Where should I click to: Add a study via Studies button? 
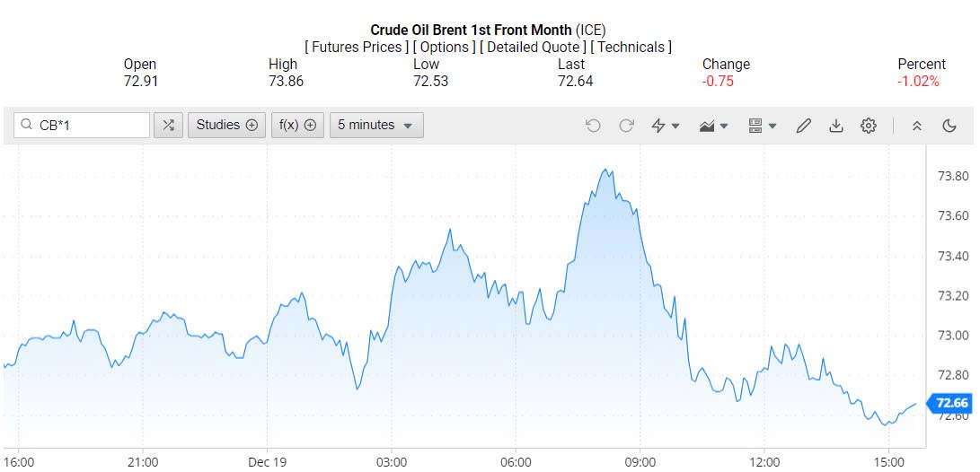click(x=227, y=126)
